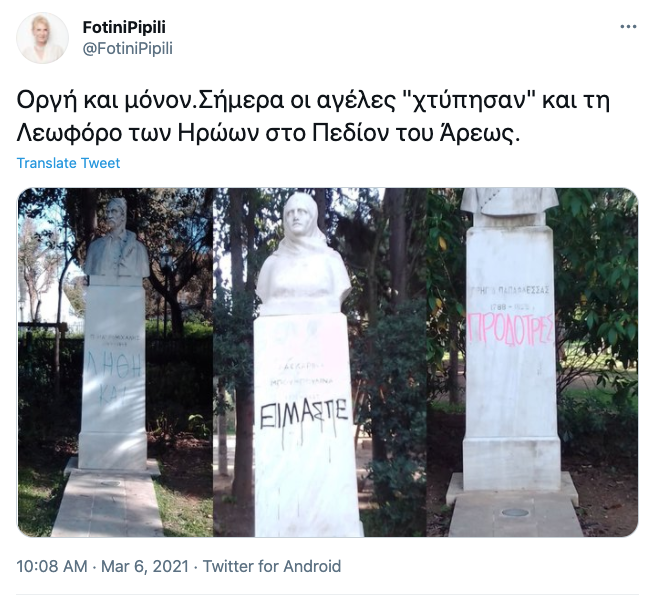Open the middle photo of the woman's bust
The image size is (657, 598).
pyautogui.click(x=320, y=362)
